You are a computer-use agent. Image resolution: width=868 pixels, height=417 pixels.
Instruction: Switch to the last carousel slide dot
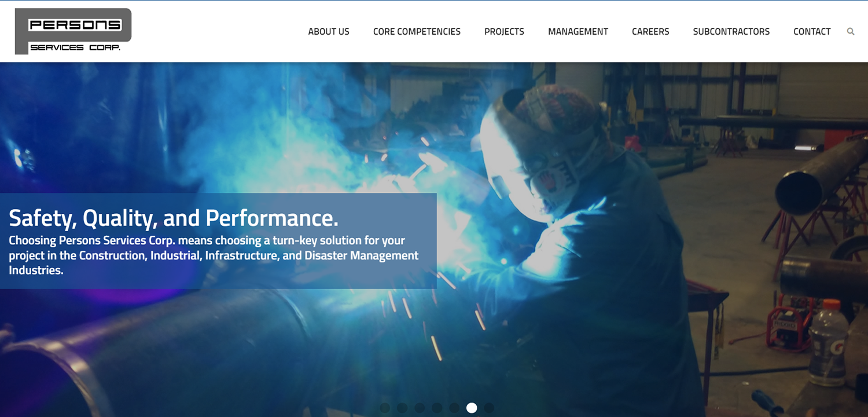coord(489,408)
